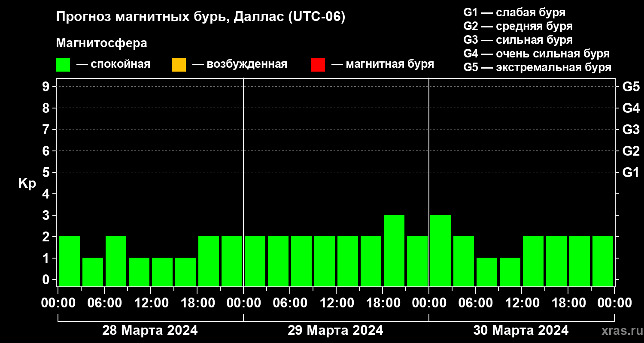Click the 'G4 — очень сильная буря' legend line

(x=537, y=54)
